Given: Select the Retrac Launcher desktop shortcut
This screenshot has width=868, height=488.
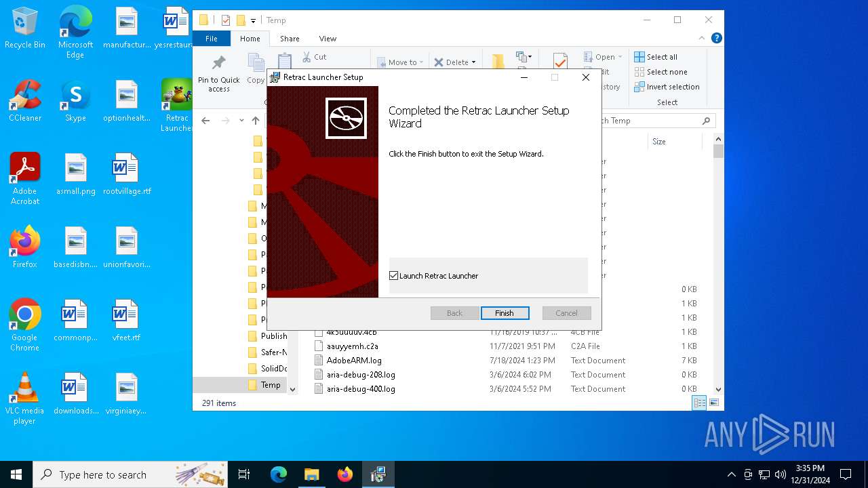Looking at the screenshot, I should 177,106.
